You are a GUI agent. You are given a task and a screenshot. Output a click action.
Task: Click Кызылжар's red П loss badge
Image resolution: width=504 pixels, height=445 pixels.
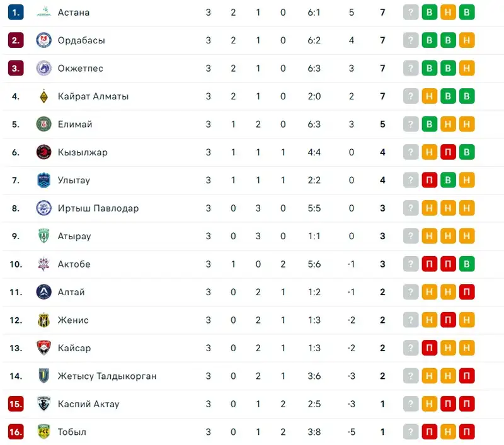pyautogui.click(x=448, y=152)
